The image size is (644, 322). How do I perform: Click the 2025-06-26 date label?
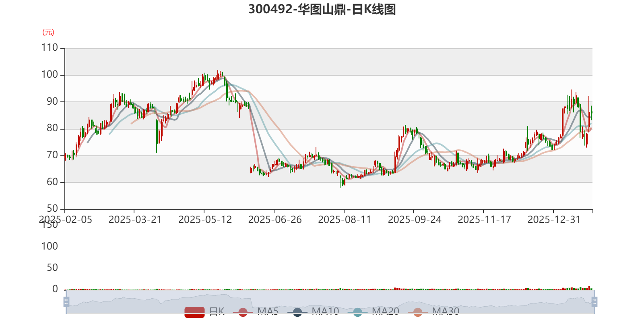[275, 220]
